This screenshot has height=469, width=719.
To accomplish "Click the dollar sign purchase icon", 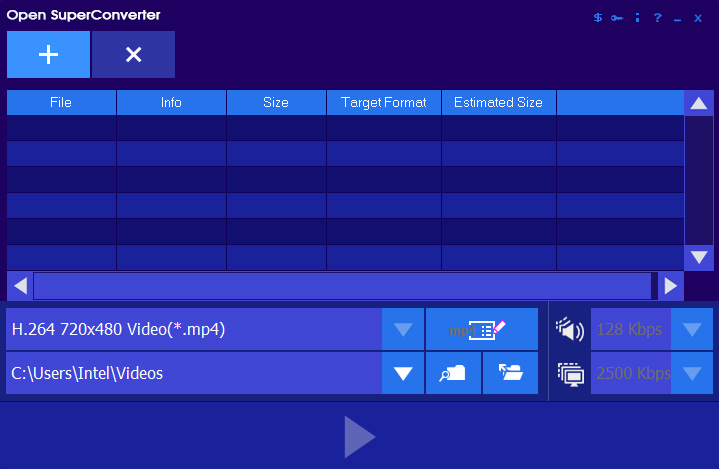I will 598,17.
